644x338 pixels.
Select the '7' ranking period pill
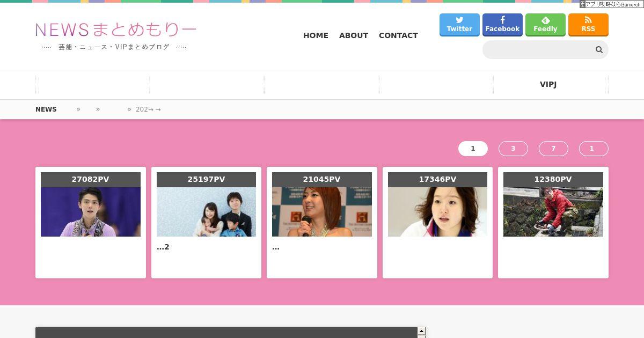(x=553, y=149)
